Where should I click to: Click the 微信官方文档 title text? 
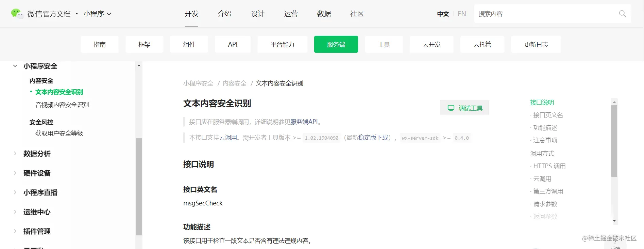pyautogui.click(x=49, y=14)
